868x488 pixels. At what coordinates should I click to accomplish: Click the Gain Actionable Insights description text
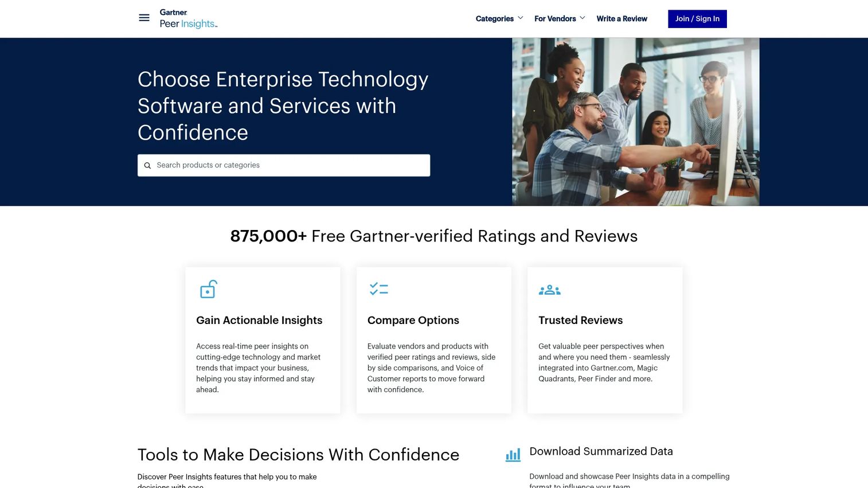[x=258, y=368]
